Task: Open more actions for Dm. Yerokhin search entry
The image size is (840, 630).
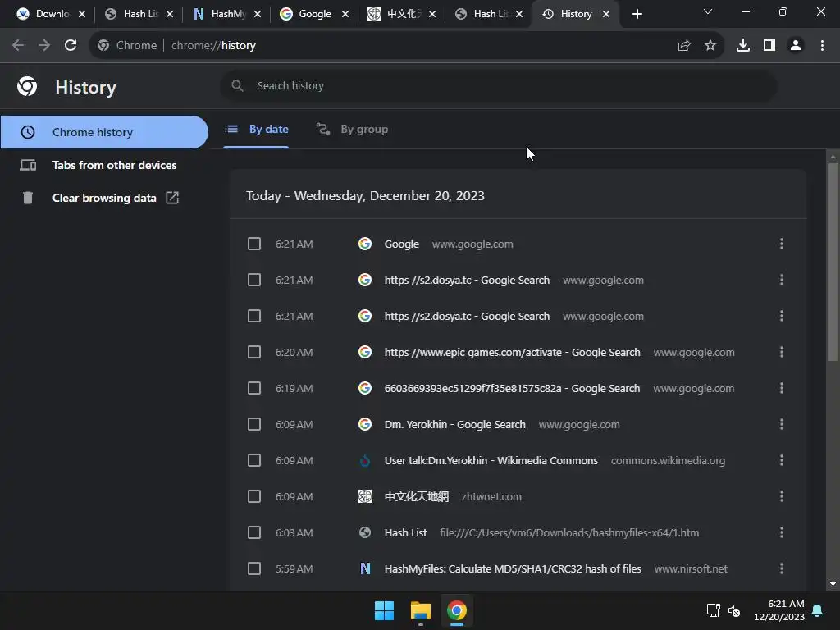Action: pyautogui.click(x=782, y=424)
